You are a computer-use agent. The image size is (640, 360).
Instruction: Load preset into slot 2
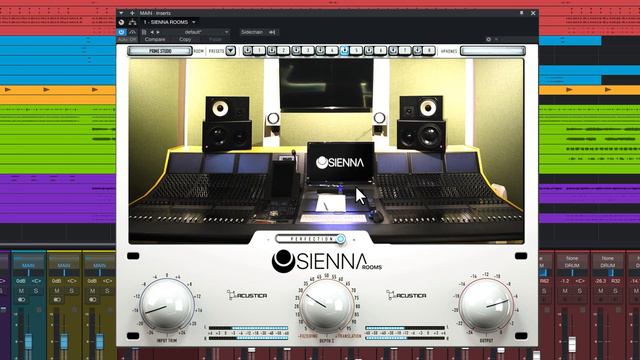271,51
